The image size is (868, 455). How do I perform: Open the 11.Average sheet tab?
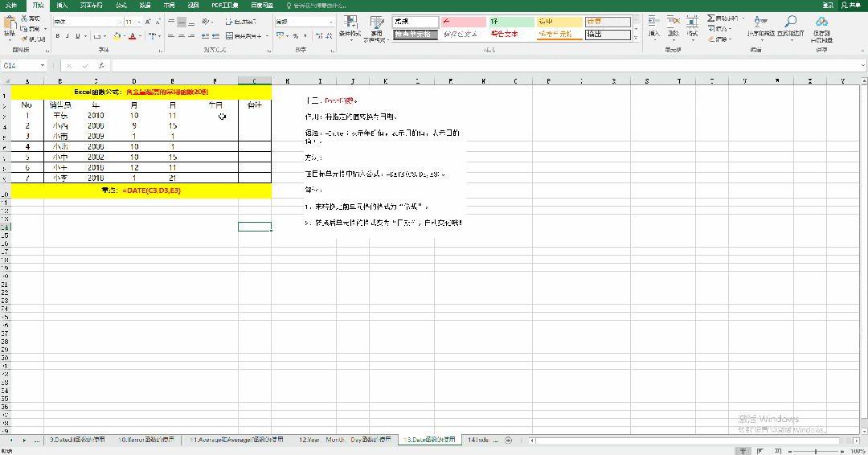click(x=236, y=440)
